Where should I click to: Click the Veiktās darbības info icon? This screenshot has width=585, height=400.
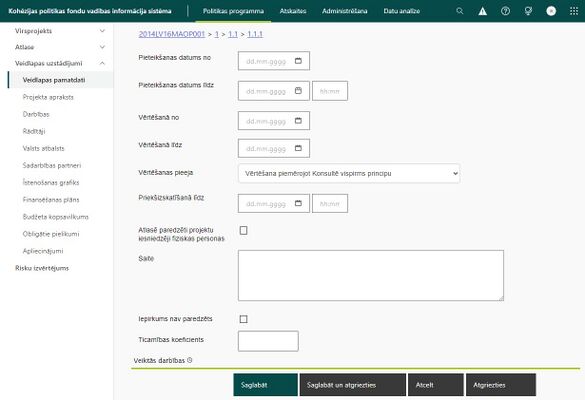[190, 360]
